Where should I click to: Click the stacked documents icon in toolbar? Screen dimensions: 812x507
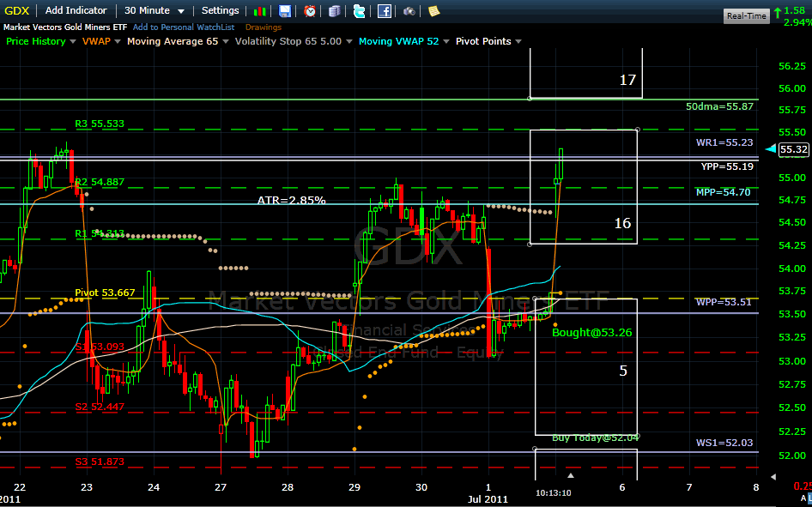pos(334,11)
